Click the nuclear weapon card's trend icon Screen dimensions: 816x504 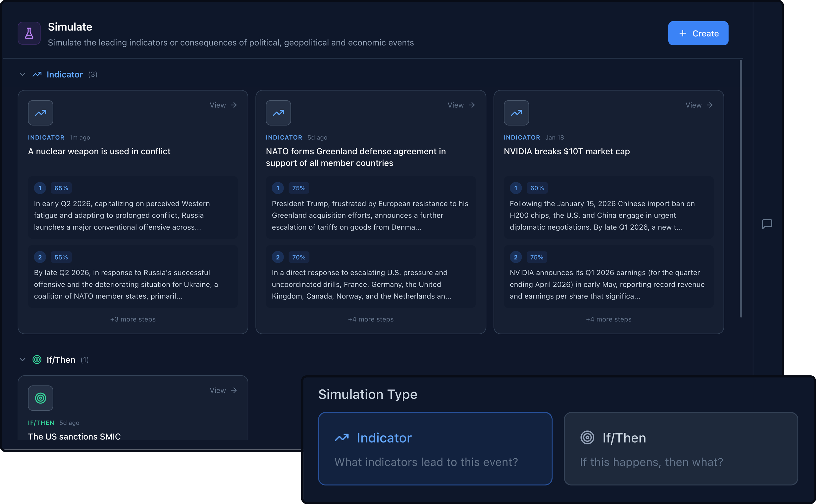(x=40, y=113)
